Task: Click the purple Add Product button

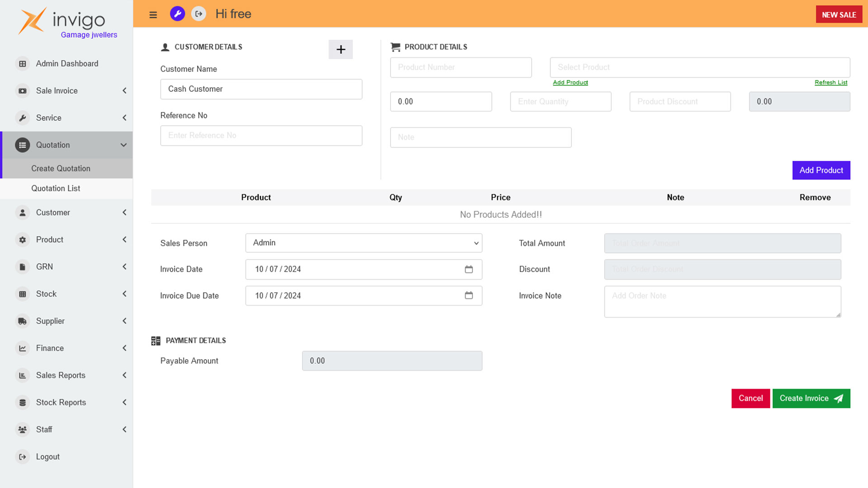Action: [x=821, y=170]
